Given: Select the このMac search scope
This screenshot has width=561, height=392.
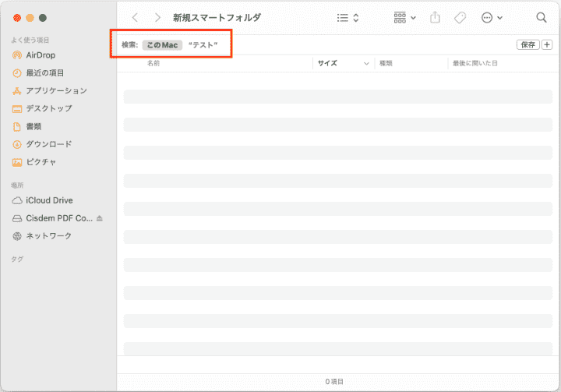Looking at the screenshot, I should click(162, 45).
